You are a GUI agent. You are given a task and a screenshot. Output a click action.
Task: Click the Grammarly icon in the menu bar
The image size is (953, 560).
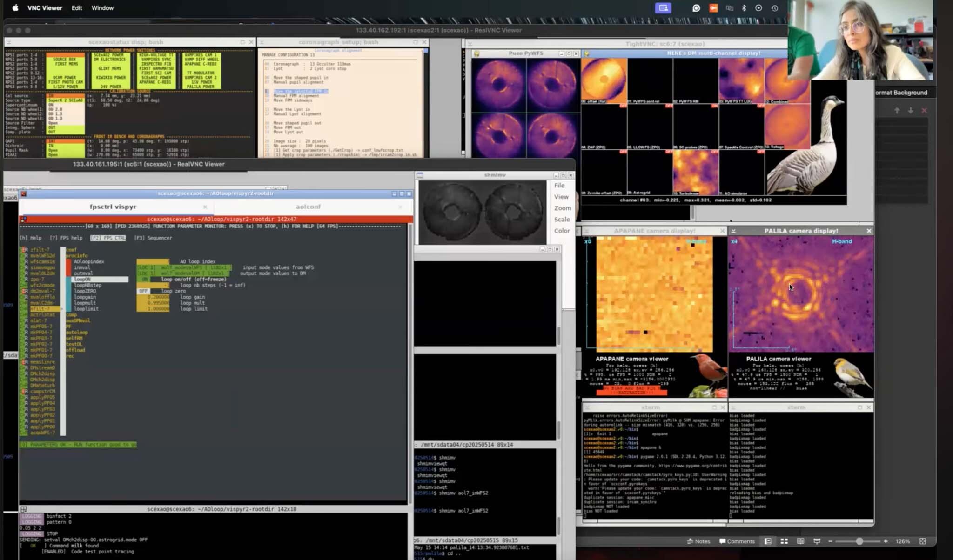pos(696,8)
